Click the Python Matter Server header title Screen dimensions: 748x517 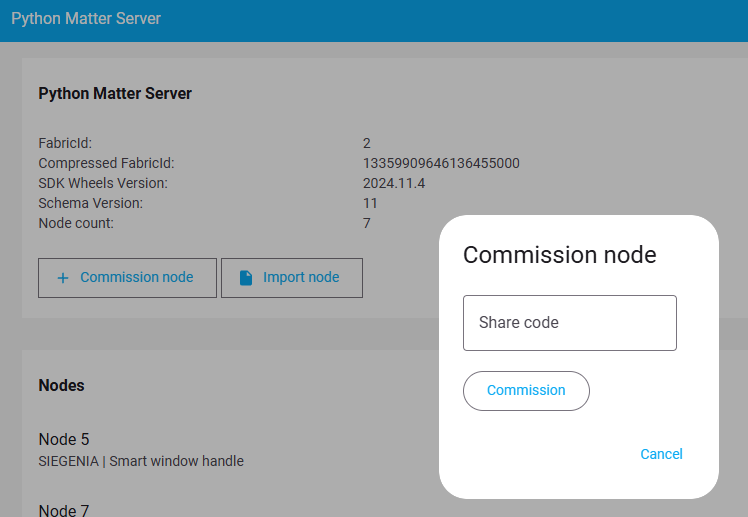click(86, 19)
